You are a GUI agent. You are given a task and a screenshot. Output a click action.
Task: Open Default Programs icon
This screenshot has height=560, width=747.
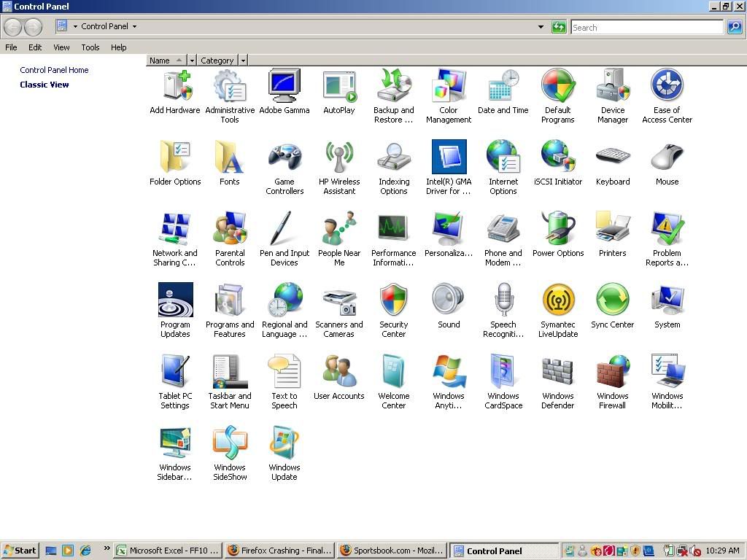pos(558,86)
